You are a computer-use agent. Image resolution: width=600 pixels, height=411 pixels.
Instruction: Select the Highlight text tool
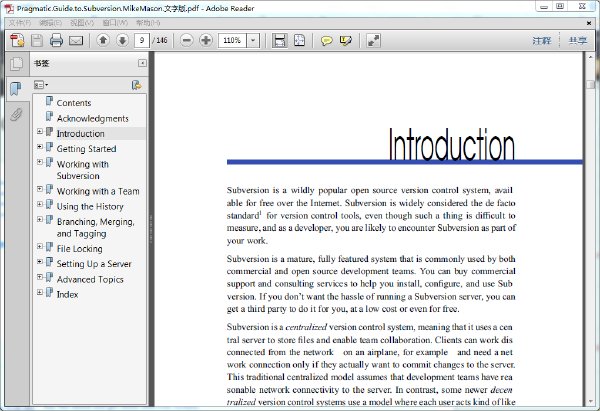pyautogui.click(x=346, y=40)
